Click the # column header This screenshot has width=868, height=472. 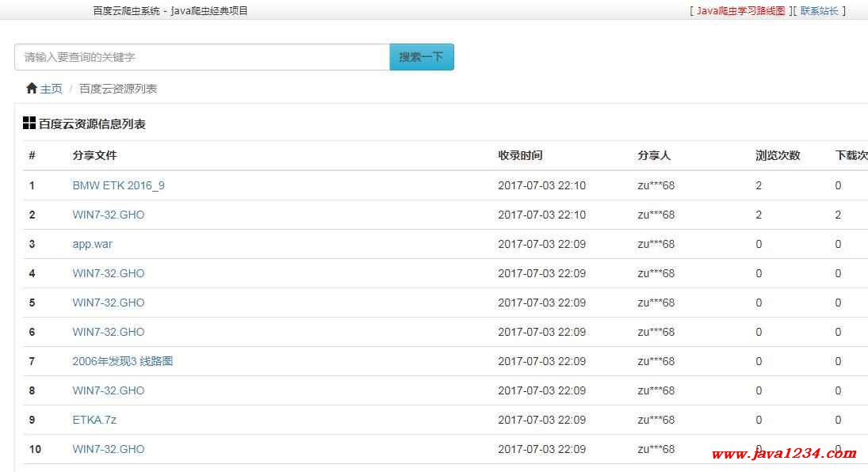(x=33, y=155)
